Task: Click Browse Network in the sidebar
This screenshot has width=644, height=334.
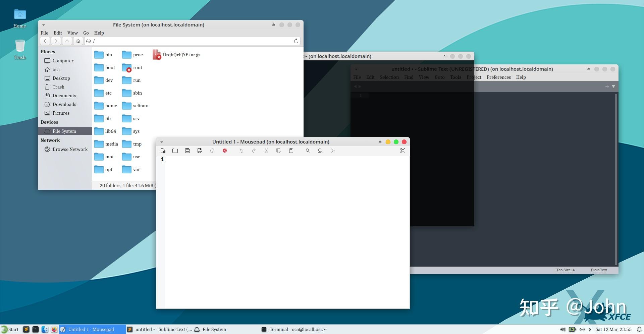Action: click(70, 149)
